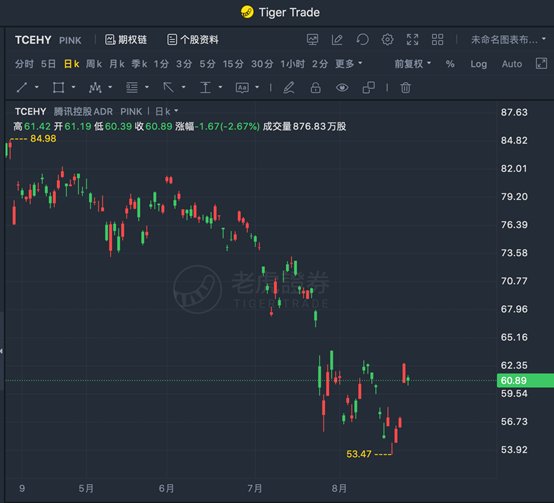The height and width of the screenshot is (503, 554).
Task: Select the 月k monthly candlestick tab
Action: [x=117, y=64]
